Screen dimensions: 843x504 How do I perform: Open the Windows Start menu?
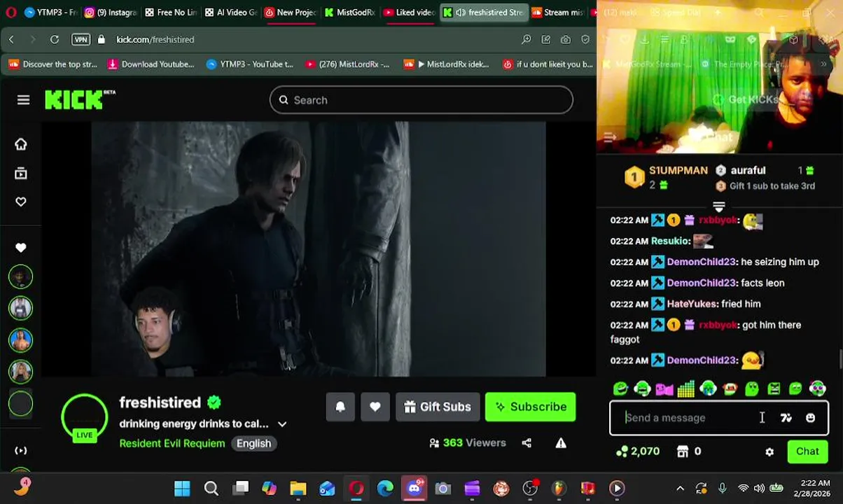point(182,489)
